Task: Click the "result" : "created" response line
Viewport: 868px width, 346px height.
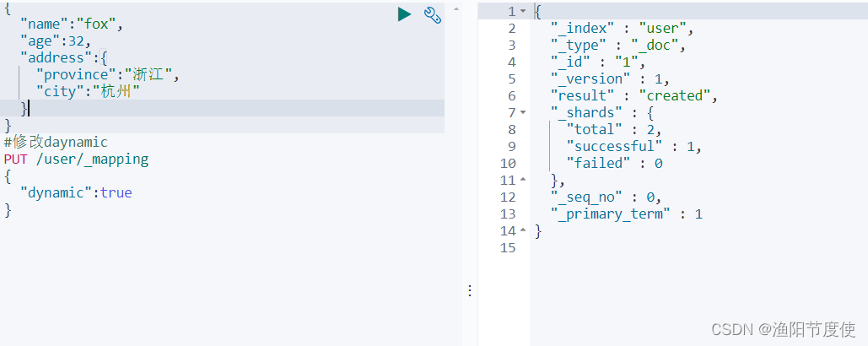Action: coord(633,95)
